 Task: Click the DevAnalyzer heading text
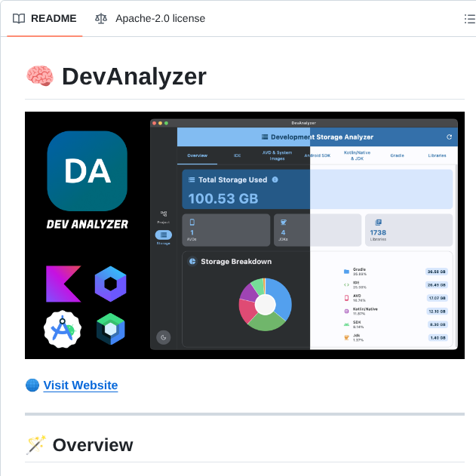(x=134, y=76)
